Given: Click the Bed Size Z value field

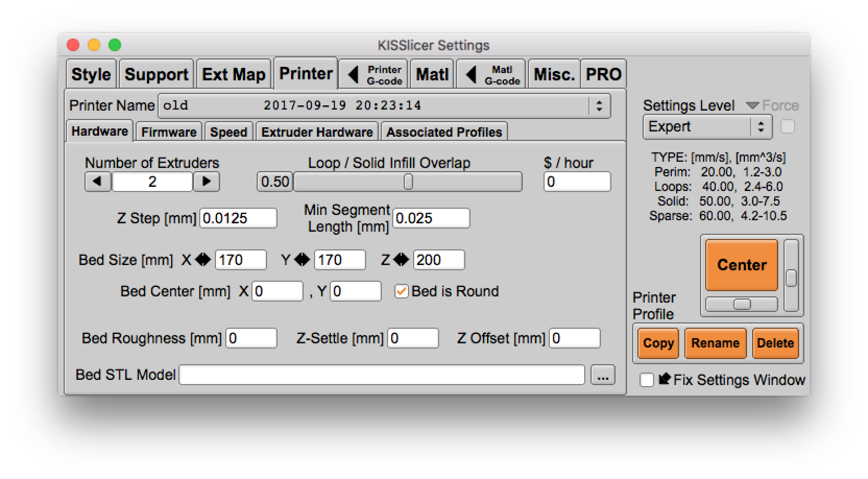Looking at the screenshot, I should tap(439, 260).
